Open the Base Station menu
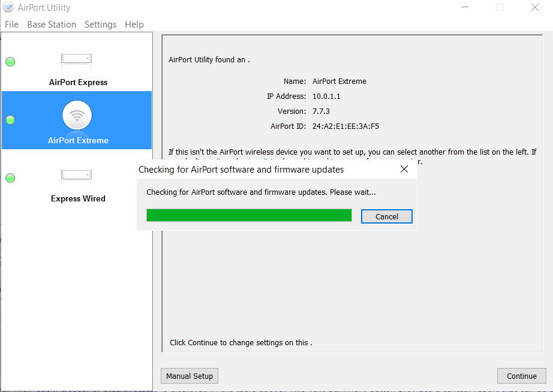Viewport: 553px width, 392px height. point(52,25)
